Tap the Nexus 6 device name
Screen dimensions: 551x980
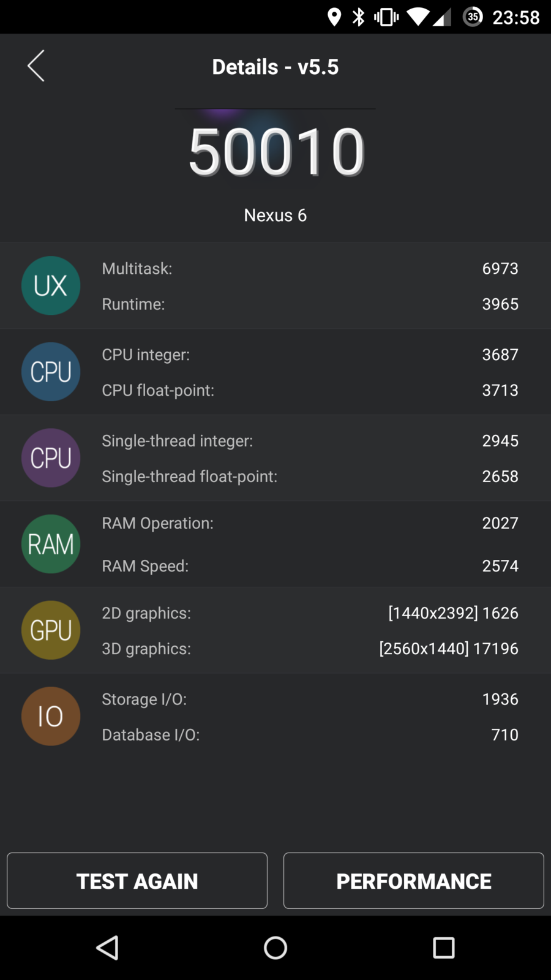[275, 215]
